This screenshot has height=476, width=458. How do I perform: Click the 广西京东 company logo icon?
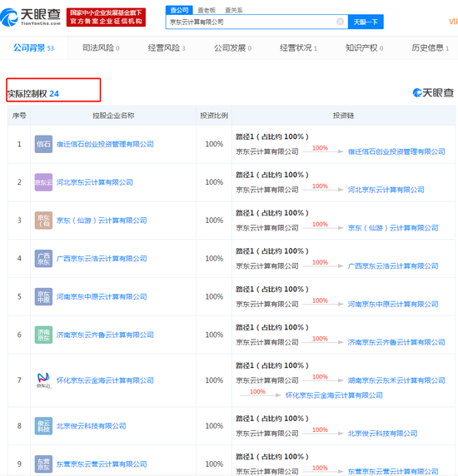43,258
